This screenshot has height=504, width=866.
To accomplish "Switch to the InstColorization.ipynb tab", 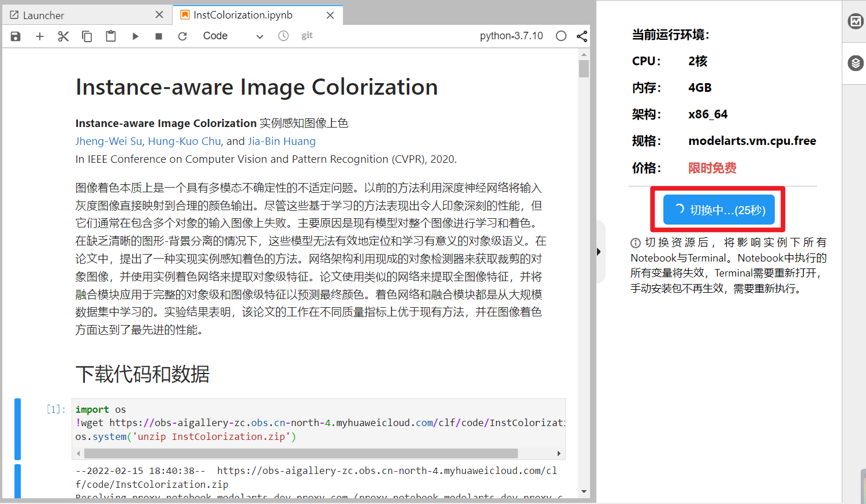I will (x=257, y=15).
